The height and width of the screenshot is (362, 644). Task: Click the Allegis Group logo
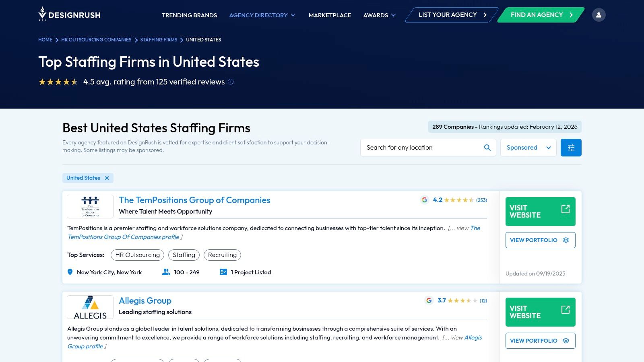click(x=90, y=307)
